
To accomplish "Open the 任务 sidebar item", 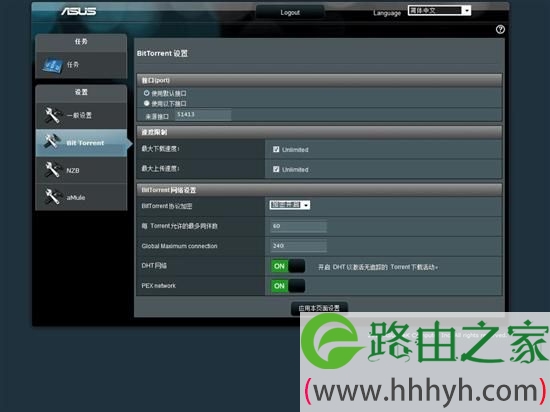I will click(81, 65).
